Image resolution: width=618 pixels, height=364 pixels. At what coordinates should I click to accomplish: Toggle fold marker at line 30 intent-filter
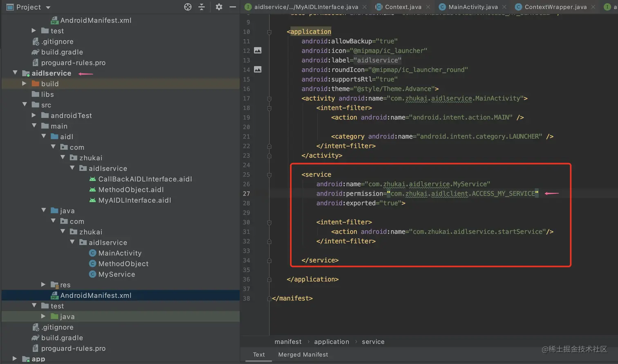click(269, 222)
